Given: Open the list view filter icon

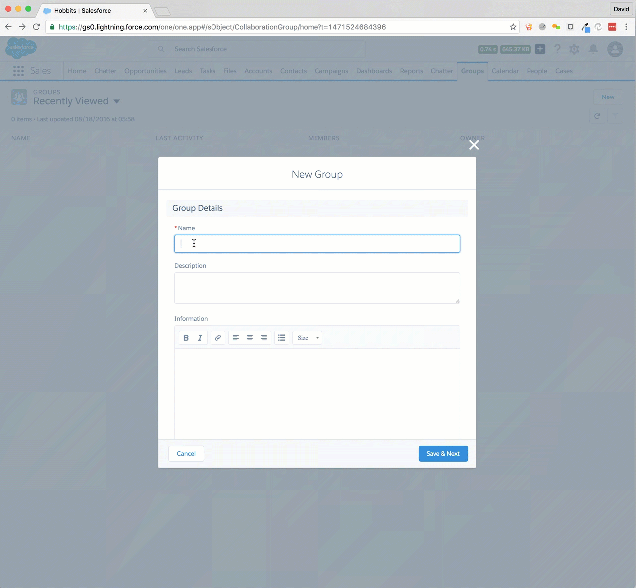Looking at the screenshot, I should point(615,116).
